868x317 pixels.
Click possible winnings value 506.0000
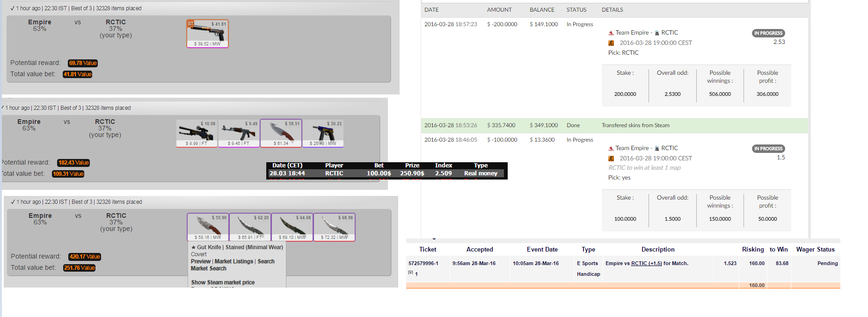720,94
